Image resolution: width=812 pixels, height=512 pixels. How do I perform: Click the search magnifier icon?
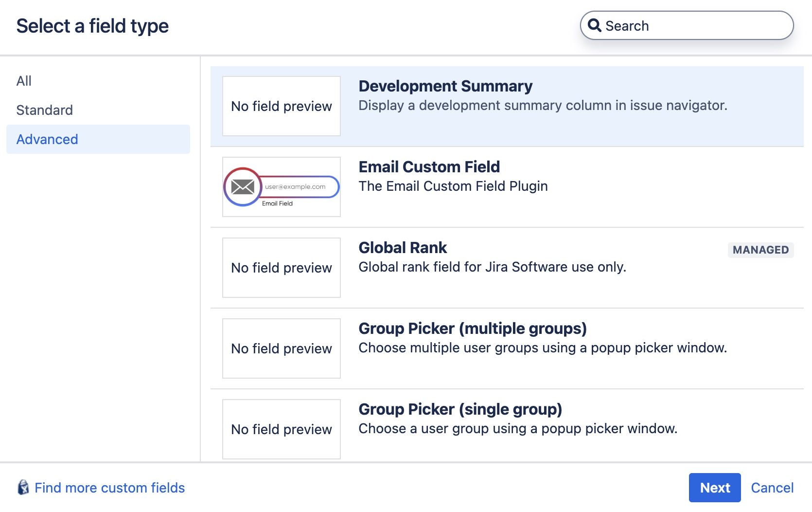click(594, 25)
